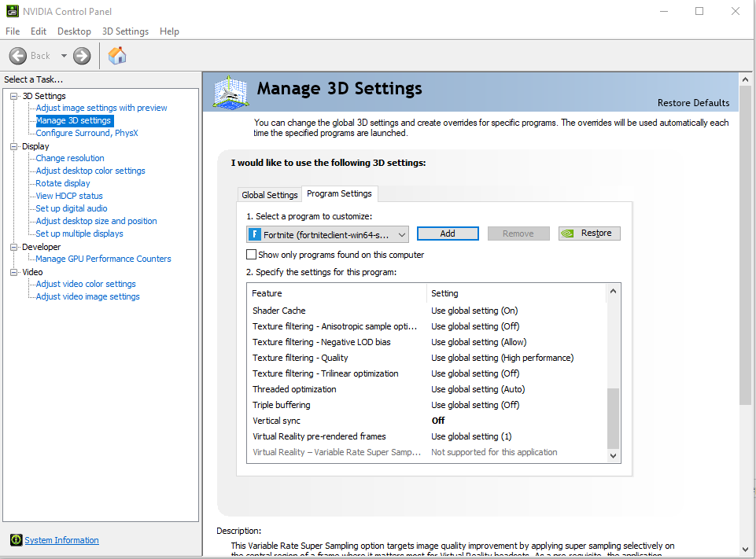
Task: Click Restore Defaults in the header
Action: (x=693, y=103)
